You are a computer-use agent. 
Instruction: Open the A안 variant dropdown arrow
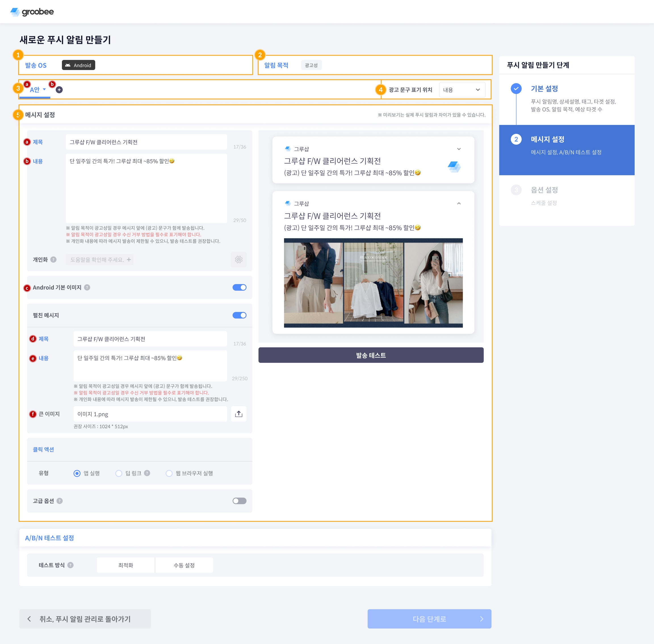(44, 90)
